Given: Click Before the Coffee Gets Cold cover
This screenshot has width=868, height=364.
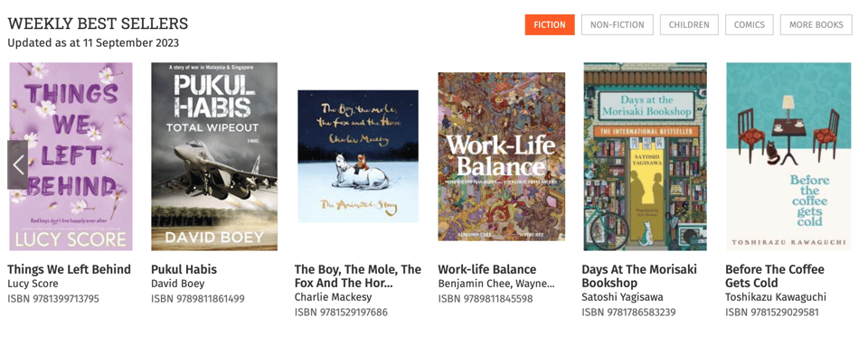Looking at the screenshot, I should [788, 156].
